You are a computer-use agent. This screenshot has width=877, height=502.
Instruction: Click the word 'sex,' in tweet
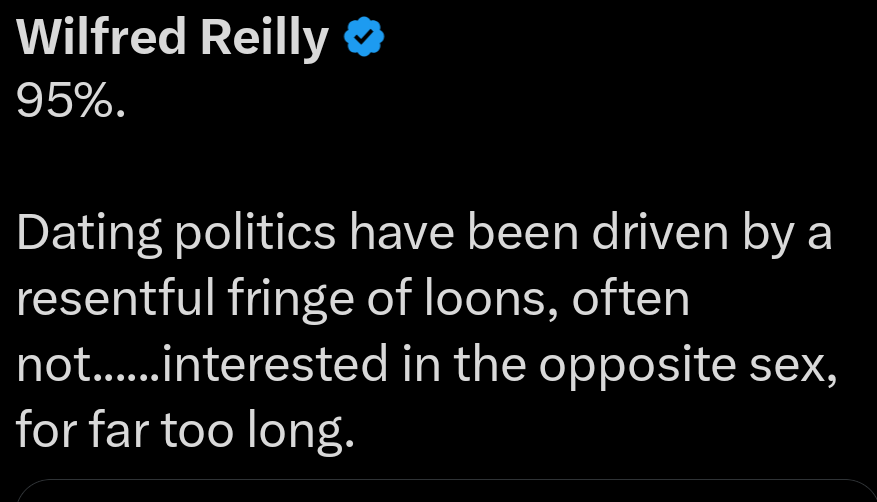pos(795,366)
